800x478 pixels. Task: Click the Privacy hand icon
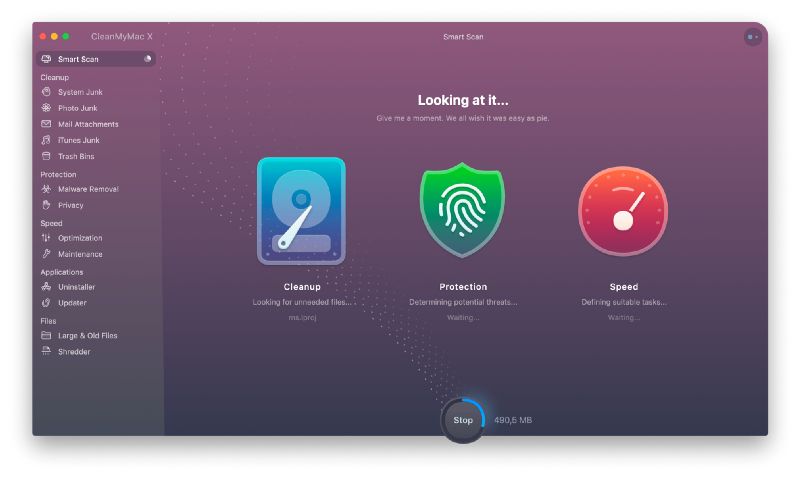tap(46, 205)
